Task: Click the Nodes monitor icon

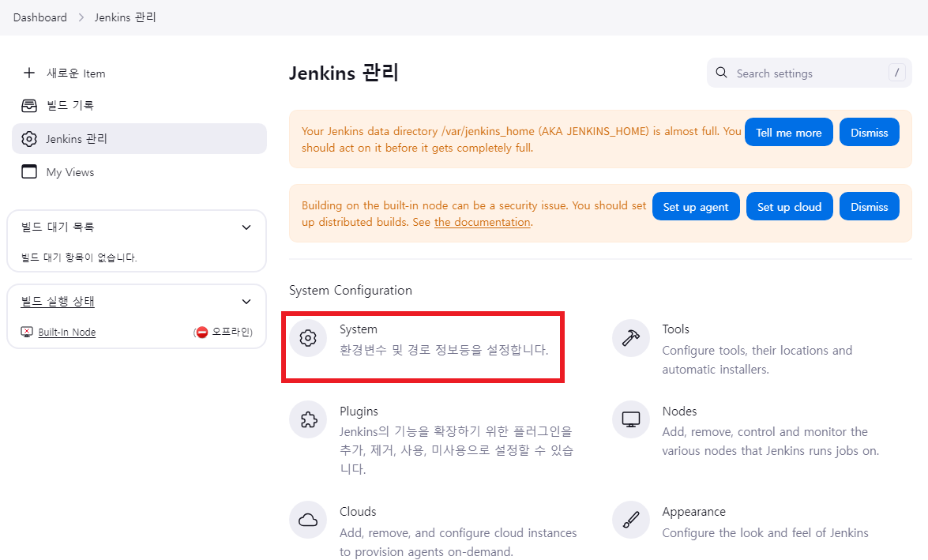Action: click(631, 419)
